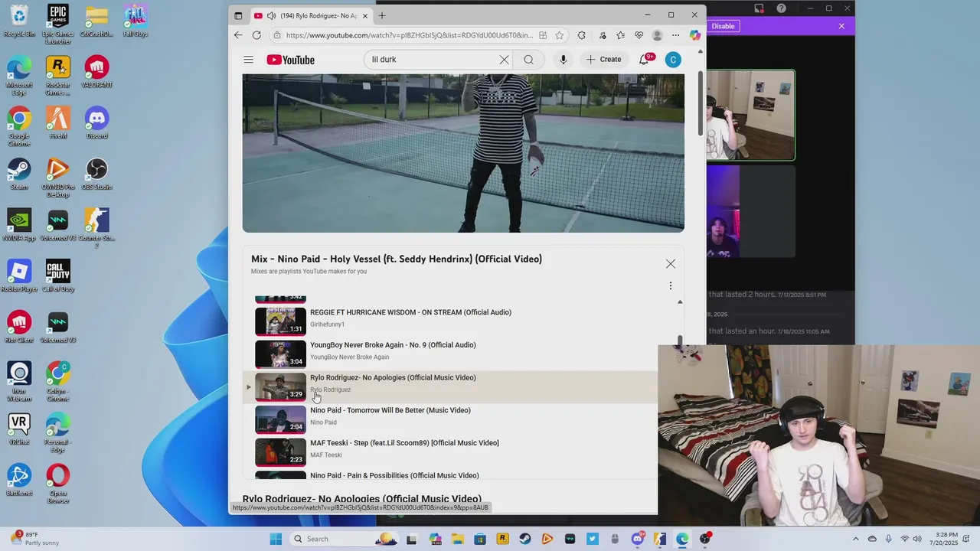
Task: Start voice search with the microphone icon
Action: 563,60
